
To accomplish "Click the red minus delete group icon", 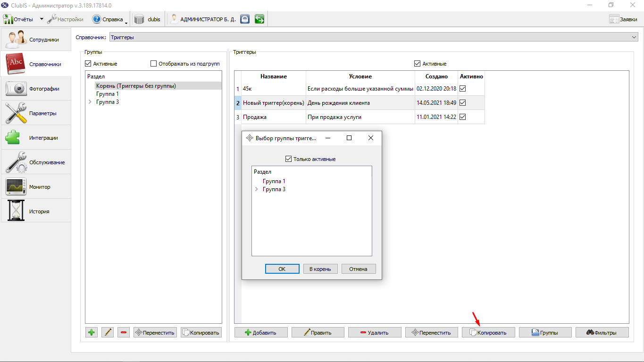I will (124, 332).
